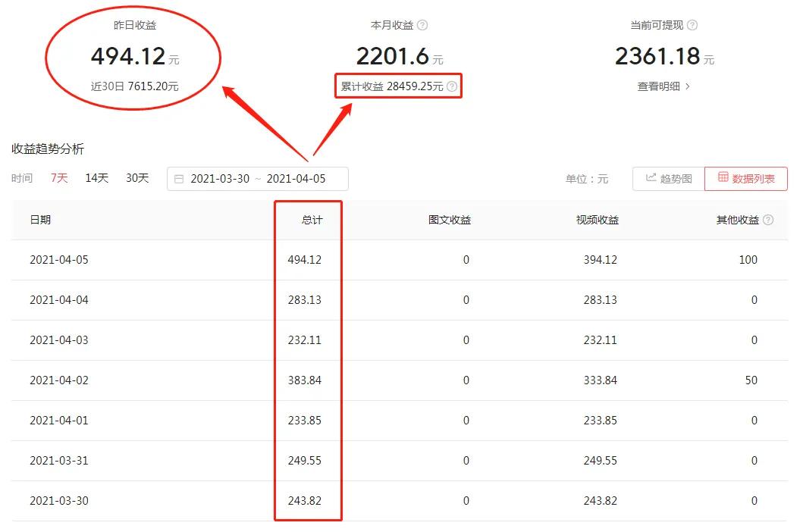This screenshot has width=803, height=532.
Task: Click the arrow beside 查看明细
Action: pos(689,86)
